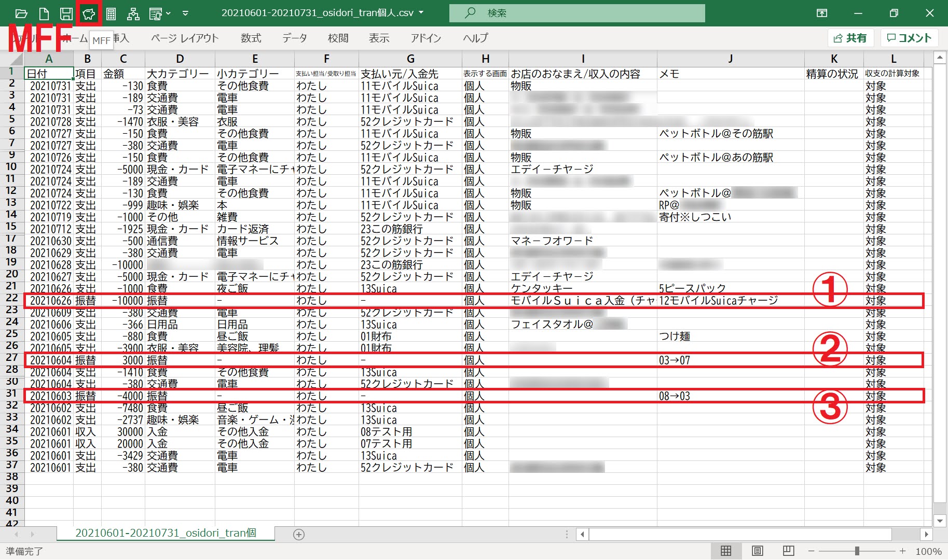The width and height of the screenshot is (948, 560).
Task: Click horizontal scrollbar left arrow
Action: [x=582, y=534]
